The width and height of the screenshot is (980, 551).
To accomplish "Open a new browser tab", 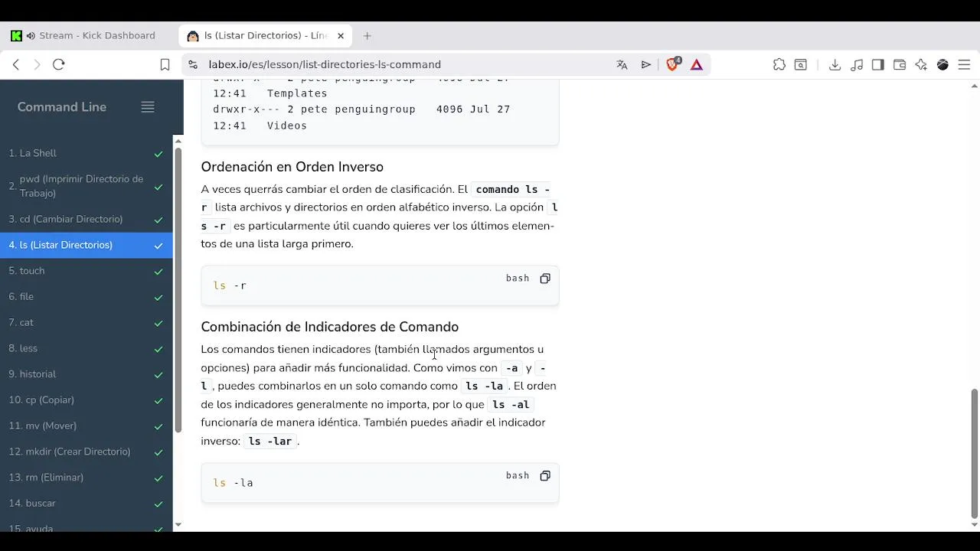I will pyautogui.click(x=367, y=36).
